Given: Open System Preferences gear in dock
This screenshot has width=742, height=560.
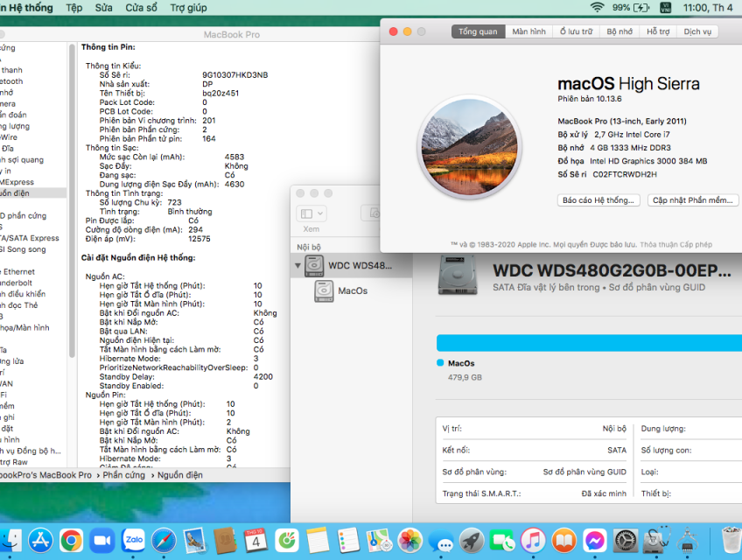Looking at the screenshot, I should [626, 540].
